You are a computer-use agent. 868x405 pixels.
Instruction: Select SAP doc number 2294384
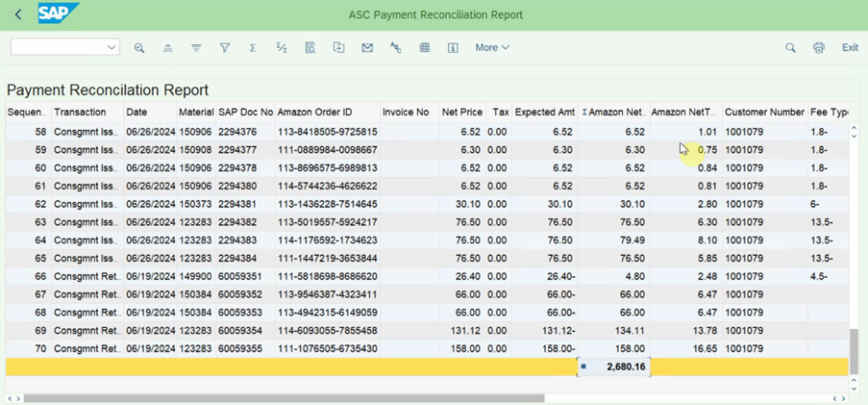[x=236, y=258]
